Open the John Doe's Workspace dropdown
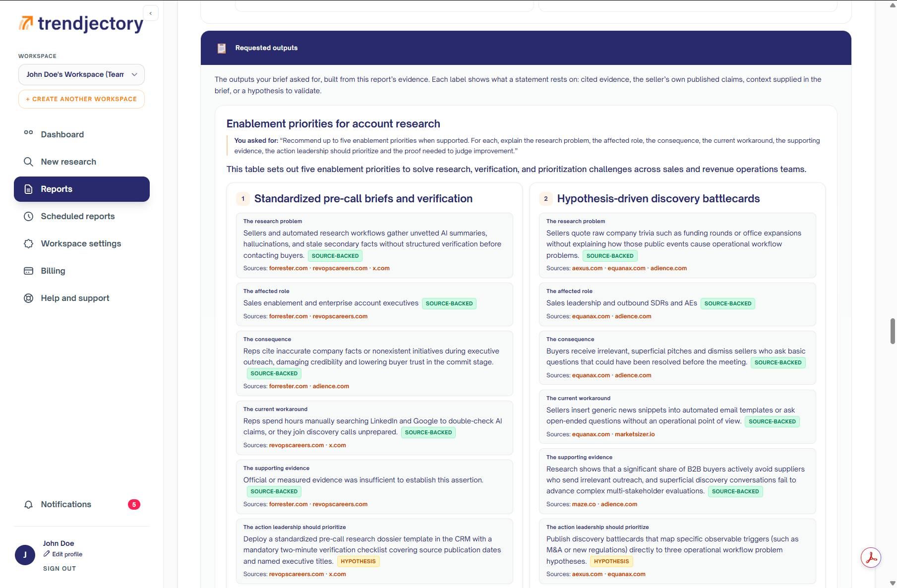Viewport: 897px width, 588px height. coord(81,74)
